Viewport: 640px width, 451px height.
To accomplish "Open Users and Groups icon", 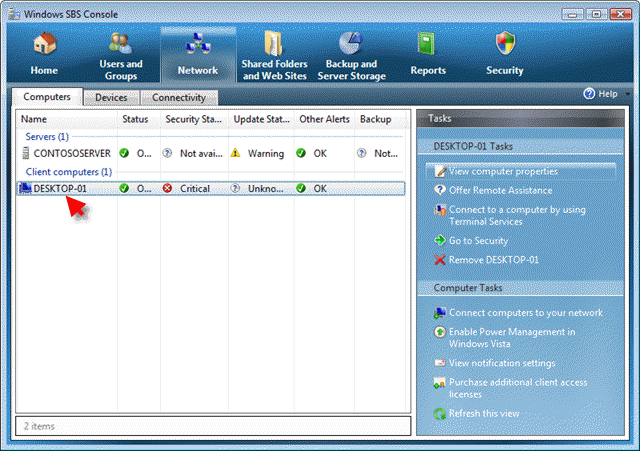I will tap(120, 44).
